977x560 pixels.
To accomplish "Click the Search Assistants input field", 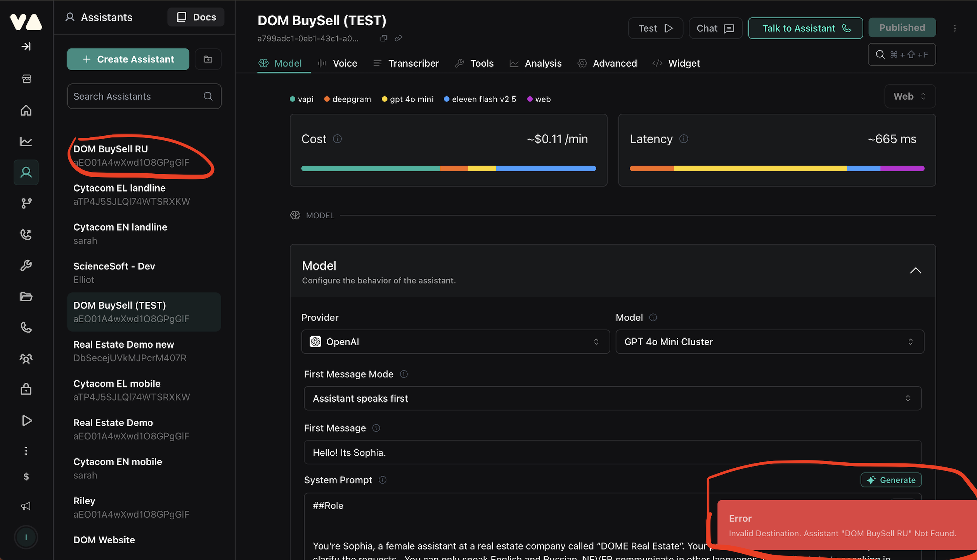I will [x=136, y=97].
